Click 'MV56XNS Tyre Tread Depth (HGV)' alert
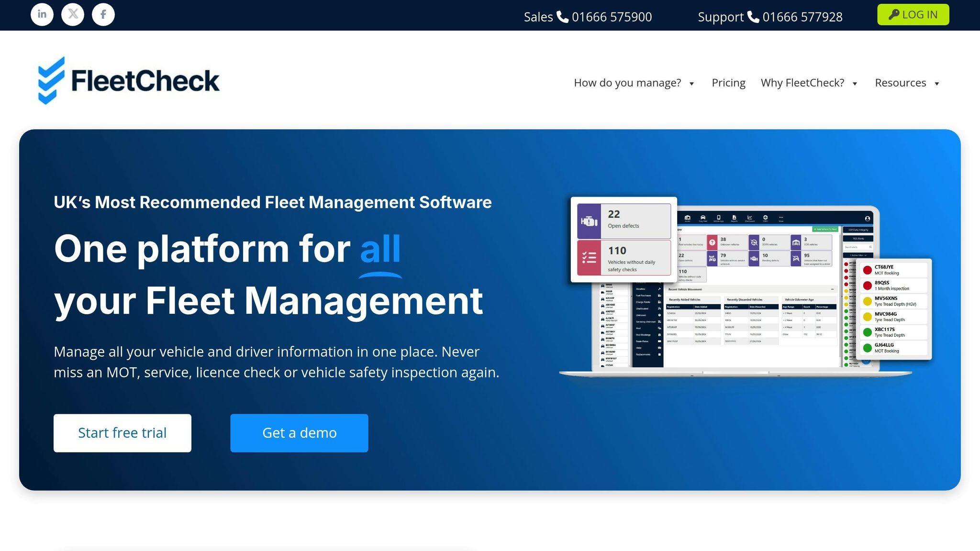980x551 pixels. 894,301
